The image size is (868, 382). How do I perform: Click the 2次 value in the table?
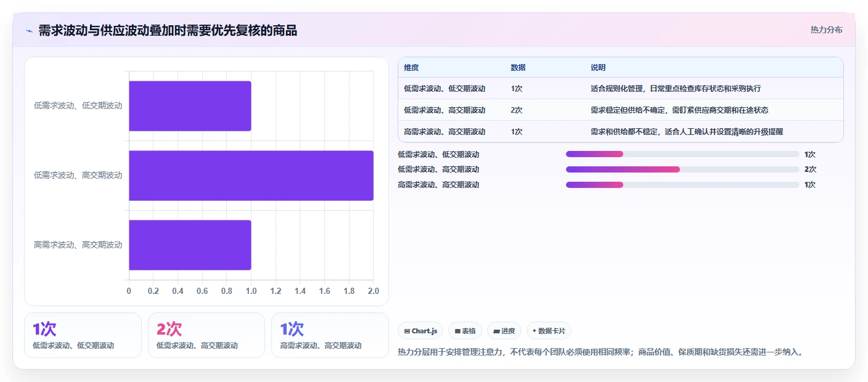(517, 110)
